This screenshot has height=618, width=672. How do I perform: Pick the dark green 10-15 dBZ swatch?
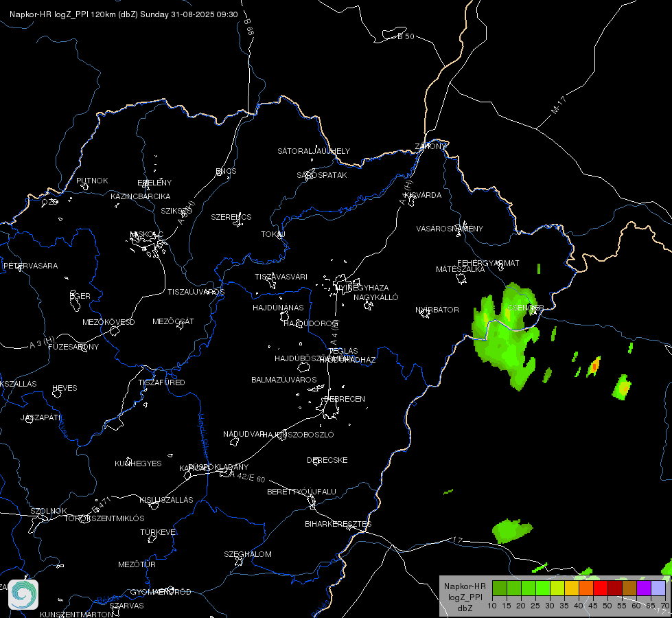pos(499,588)
